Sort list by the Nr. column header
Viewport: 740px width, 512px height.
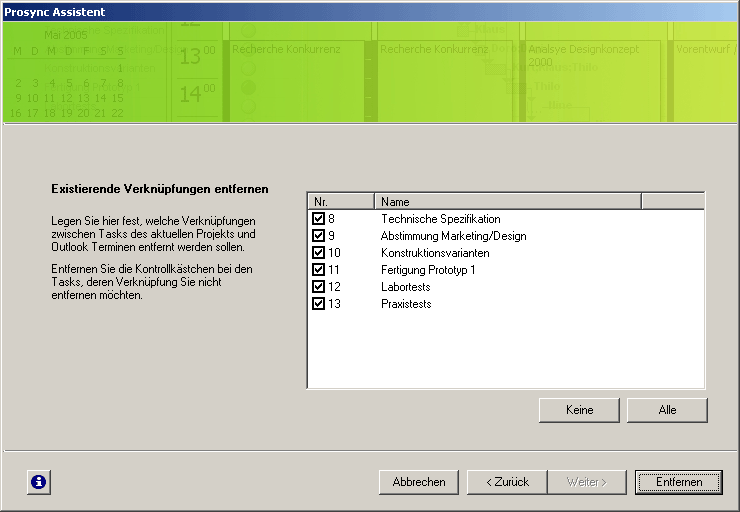[x=340, y=201]
